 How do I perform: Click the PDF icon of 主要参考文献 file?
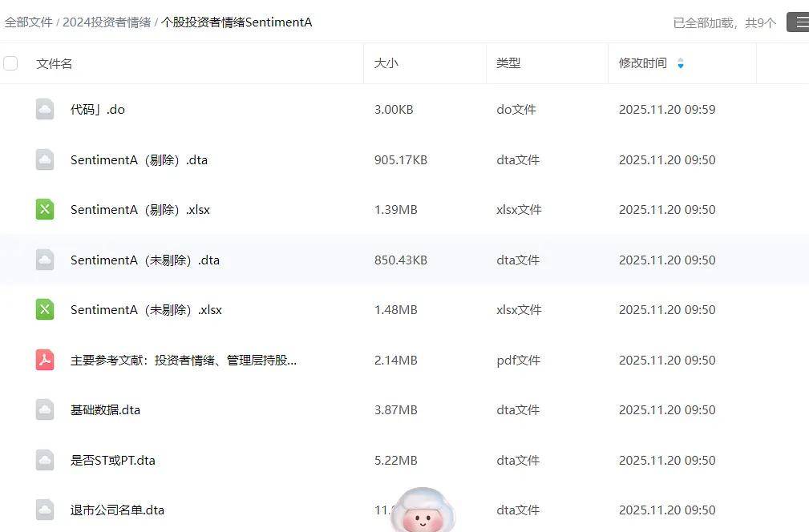45,360
